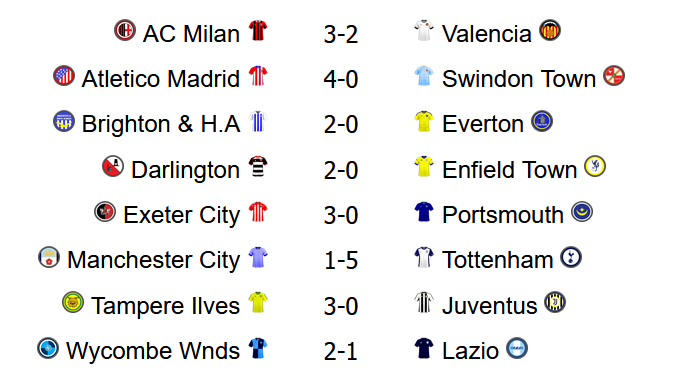Click the Tampere Ilves yellow kit

[x=258, y=303]
